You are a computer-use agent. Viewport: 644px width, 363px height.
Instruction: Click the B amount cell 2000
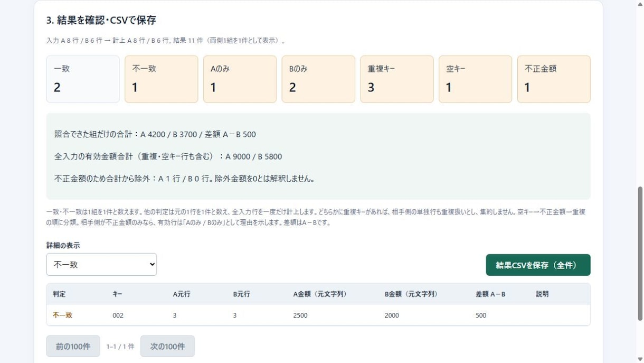[392, 315]
